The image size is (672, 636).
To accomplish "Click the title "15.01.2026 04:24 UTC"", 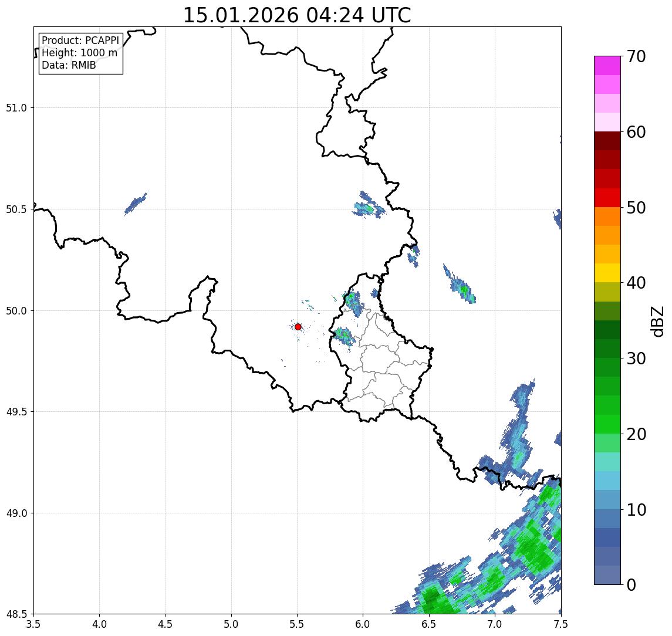I will coord(297,15).
